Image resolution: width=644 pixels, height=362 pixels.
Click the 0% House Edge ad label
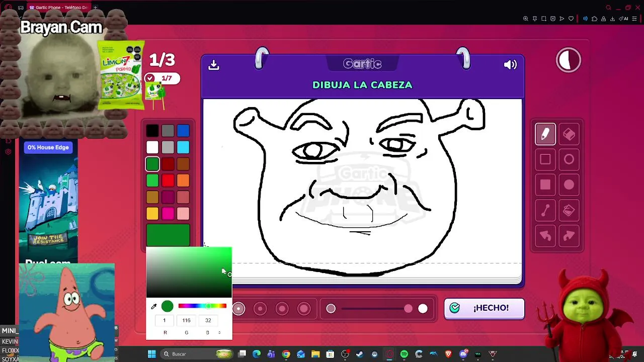click(48, 147)
